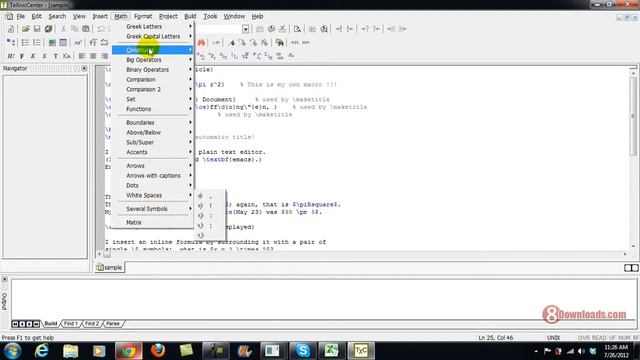Click the red binoculars Find icon
The height and width of the screenshot is (360, 640).
(x=201, y=42)
